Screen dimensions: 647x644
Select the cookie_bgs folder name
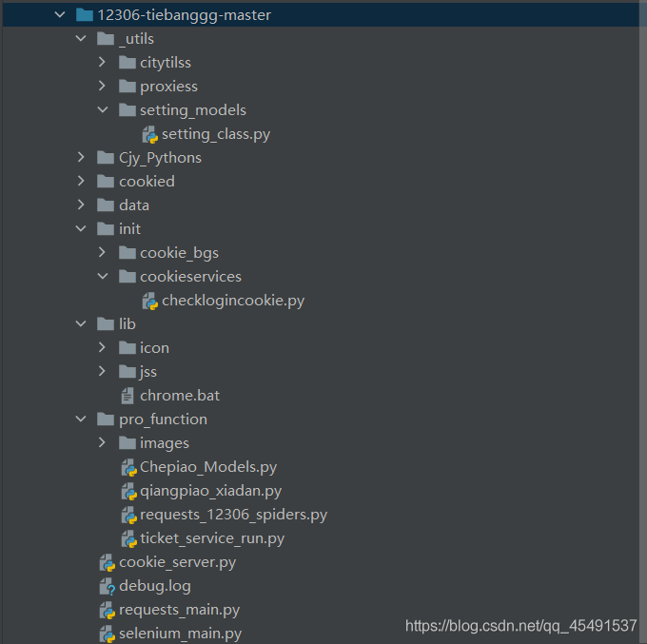(179, 253)
